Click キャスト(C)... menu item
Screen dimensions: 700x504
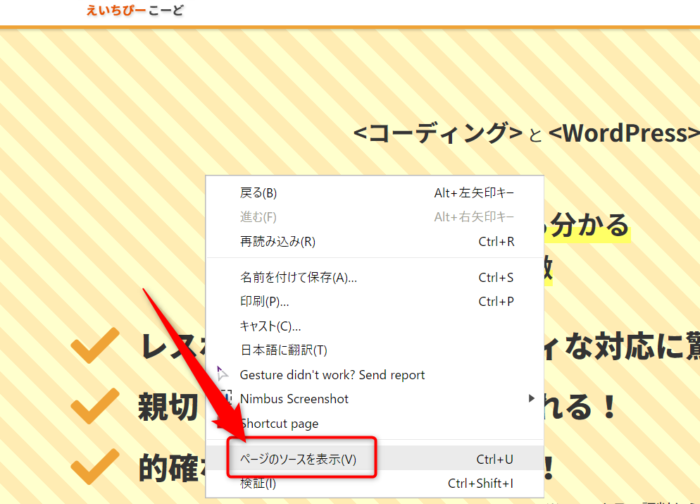coord(270,326)
